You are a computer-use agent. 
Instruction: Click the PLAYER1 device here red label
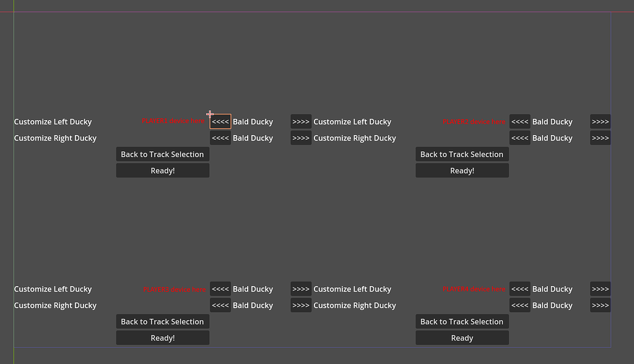[173, 121]
